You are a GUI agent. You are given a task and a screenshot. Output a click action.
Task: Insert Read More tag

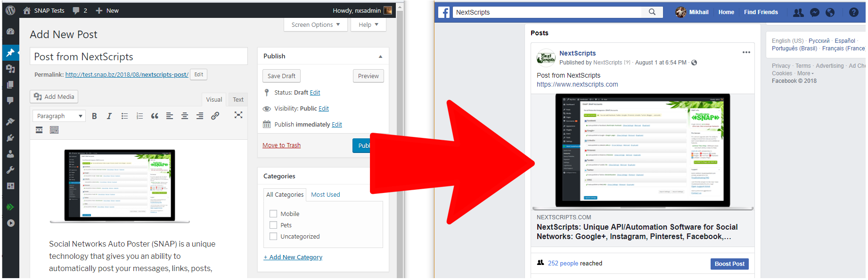pos(39,130)
